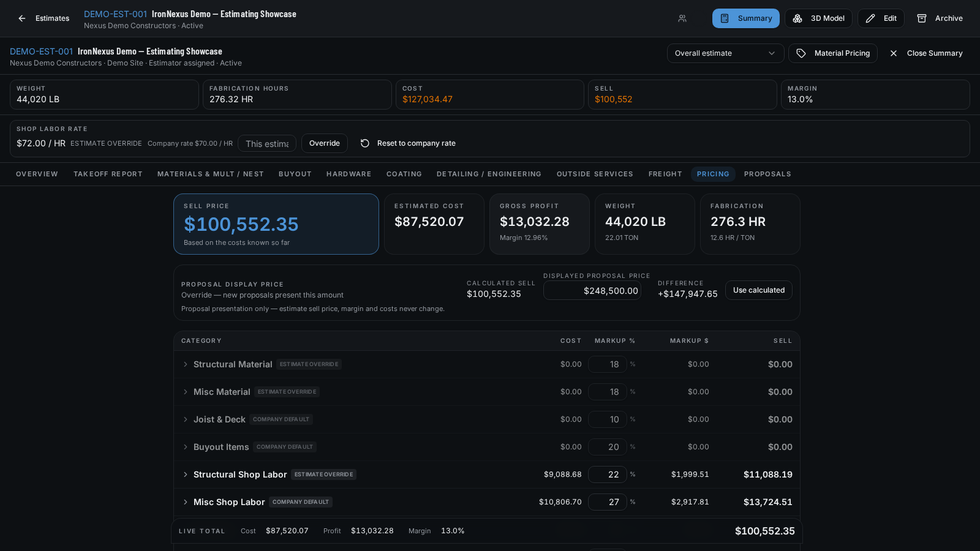
Task: Switch to the Overview tab
Action: tap(37, 174)
